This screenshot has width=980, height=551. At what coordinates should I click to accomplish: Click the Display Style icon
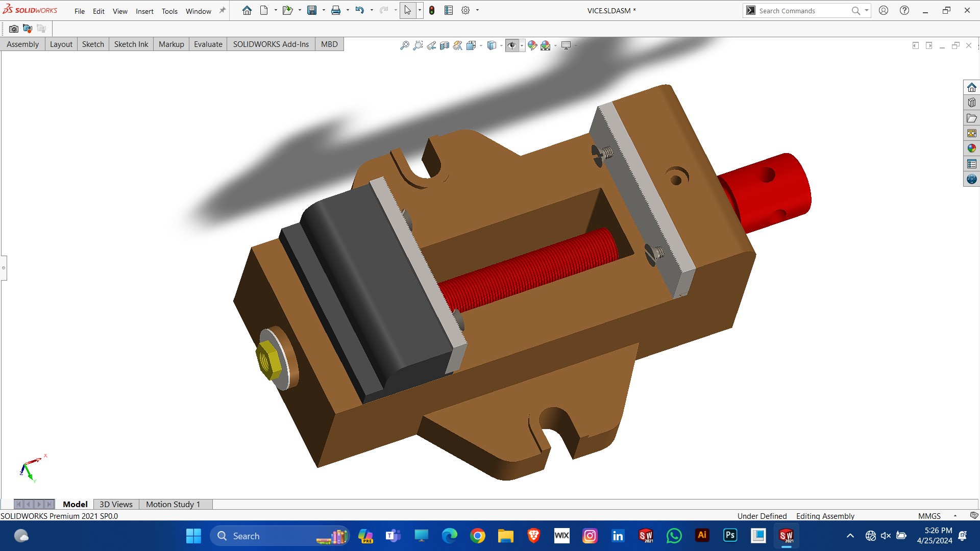(x=492, y=45)
